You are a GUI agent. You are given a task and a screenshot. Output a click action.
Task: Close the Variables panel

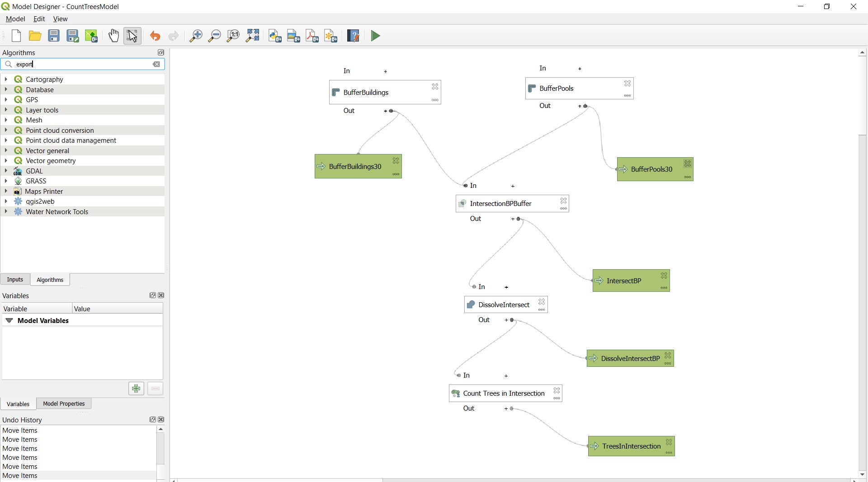tap(161, 295)
